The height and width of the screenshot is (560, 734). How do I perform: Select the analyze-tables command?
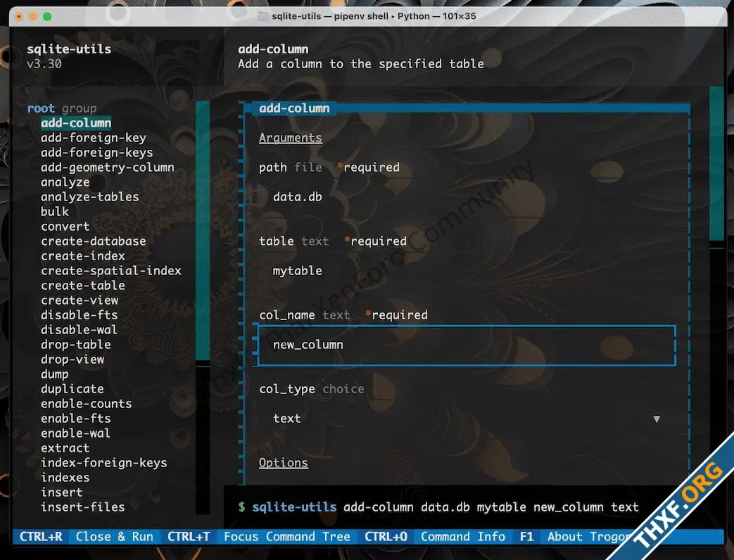pos(90,197)
